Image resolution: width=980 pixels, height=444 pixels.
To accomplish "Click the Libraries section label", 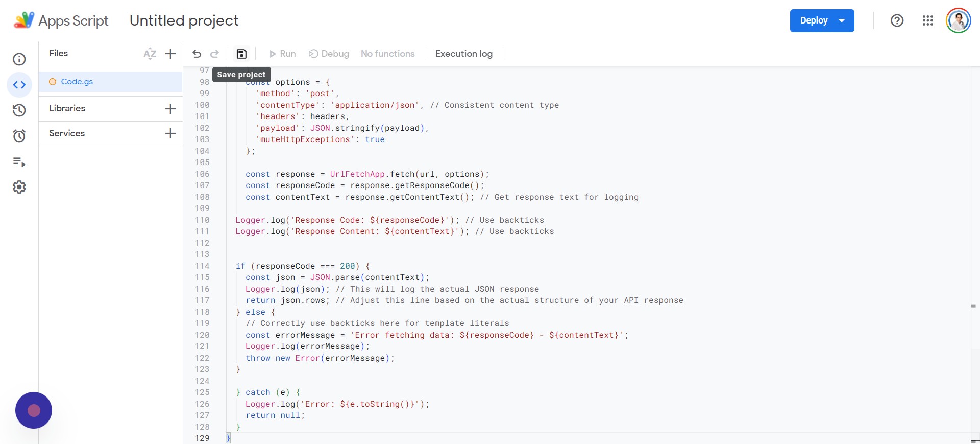I will tap(67, 108).
